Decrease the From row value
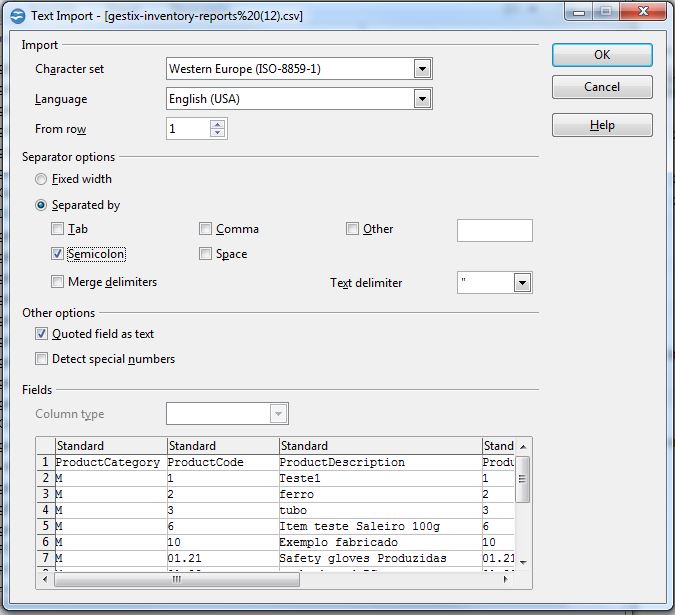The height and width of the screenshot is (615, 675). [217, 133]
